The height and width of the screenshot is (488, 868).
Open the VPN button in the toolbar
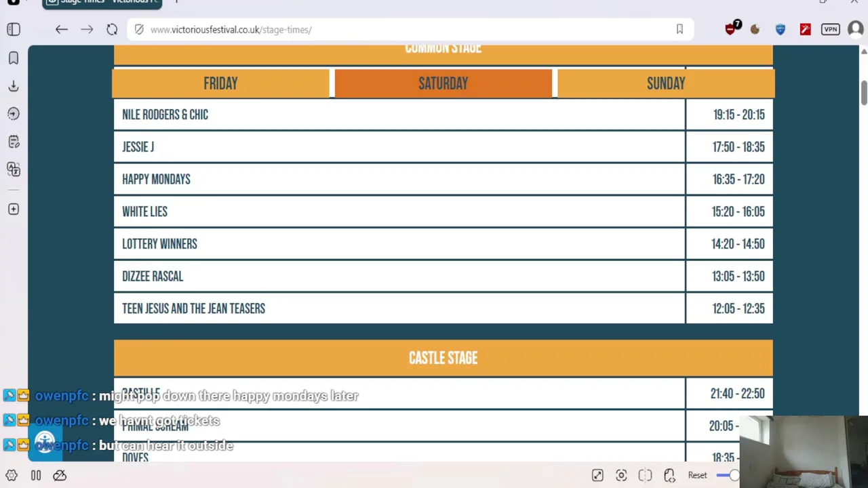830,29
